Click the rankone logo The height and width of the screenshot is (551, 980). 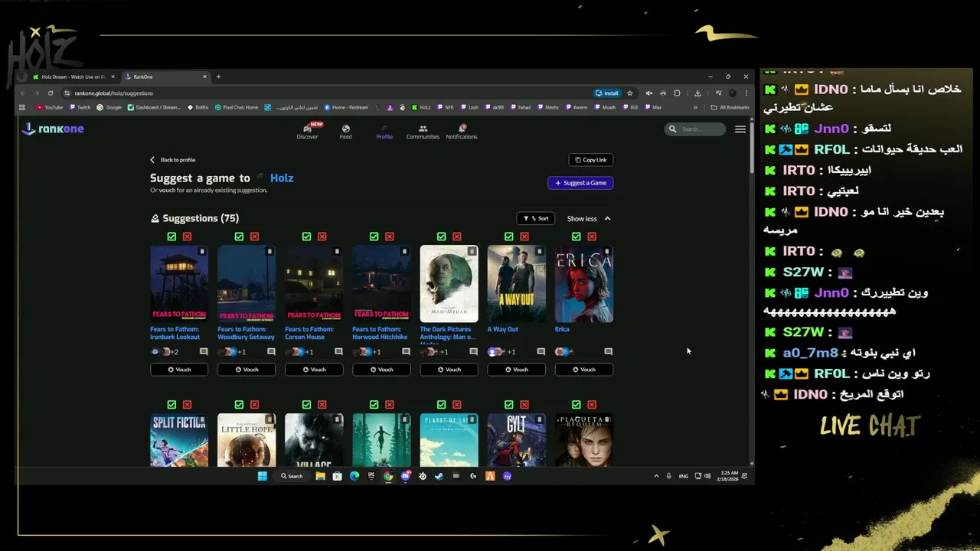coord(53,129)
